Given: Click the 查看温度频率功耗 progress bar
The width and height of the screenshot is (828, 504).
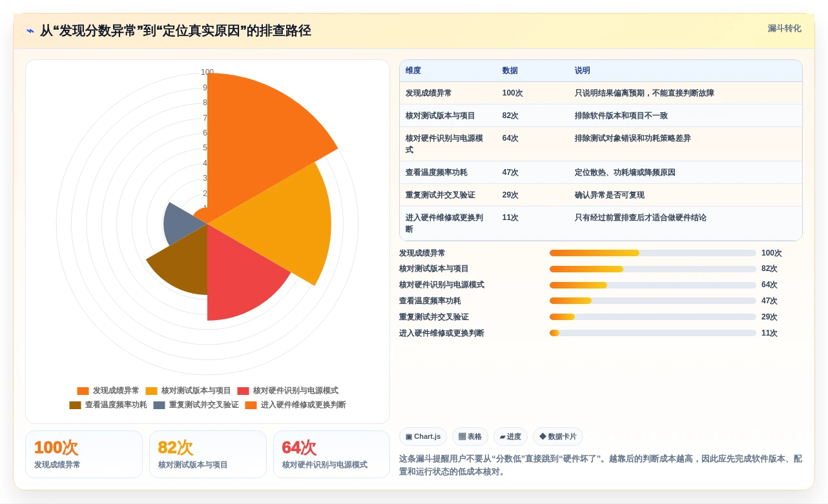Looking at the screenshot, I should coord(653,301).
